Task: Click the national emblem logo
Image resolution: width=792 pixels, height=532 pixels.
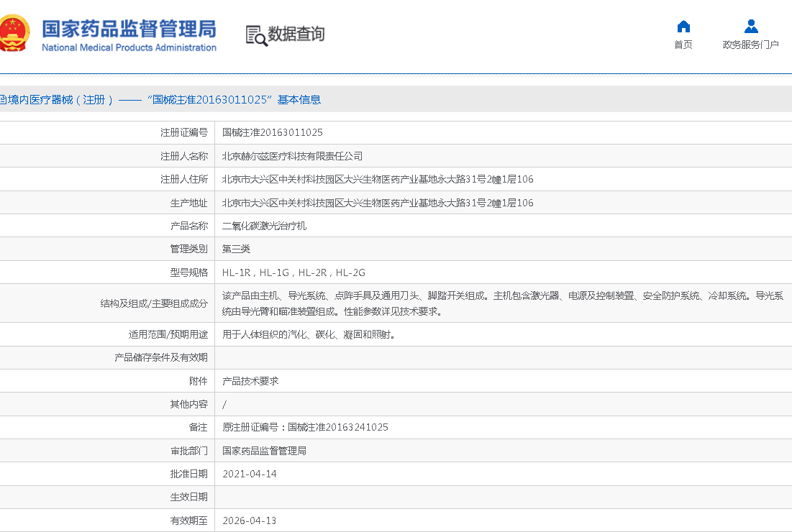Action: pos(14,33)
